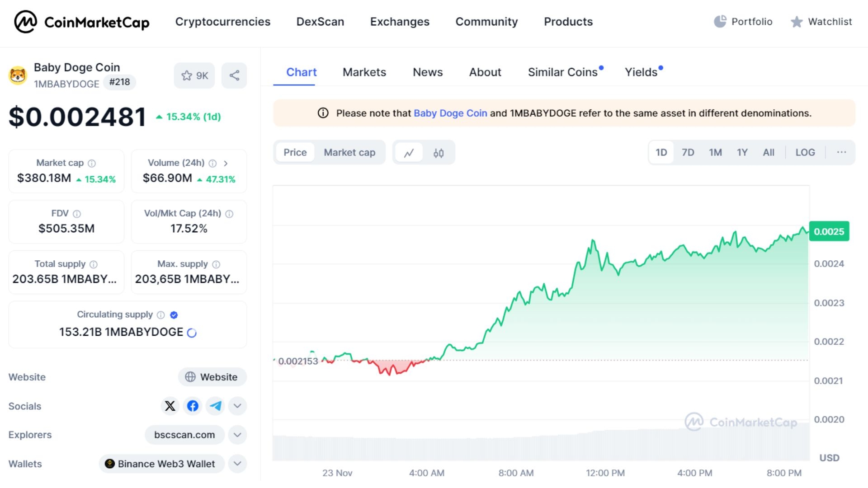Open the circulating supply progress indicator
The width and height of the screenshot is (868, 488).
(x=192, y=332)
